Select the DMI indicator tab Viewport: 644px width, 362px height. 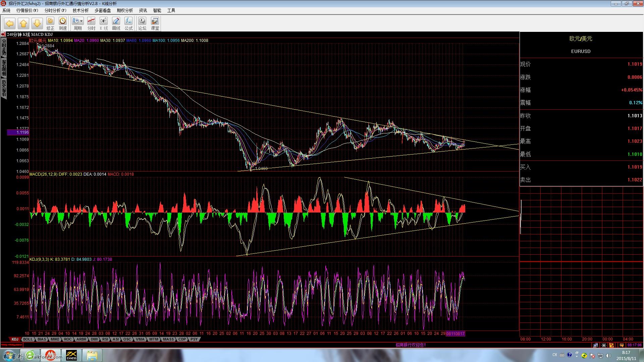94,339
